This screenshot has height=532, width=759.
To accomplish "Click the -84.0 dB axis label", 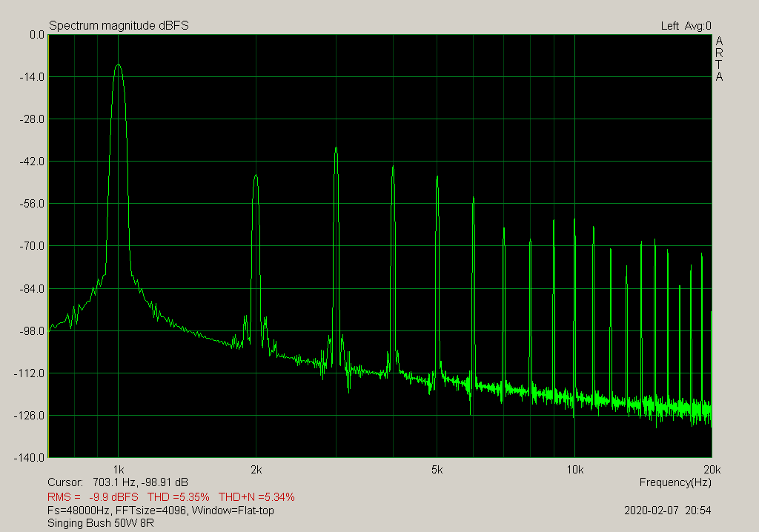I will click(x=31, y=289).
